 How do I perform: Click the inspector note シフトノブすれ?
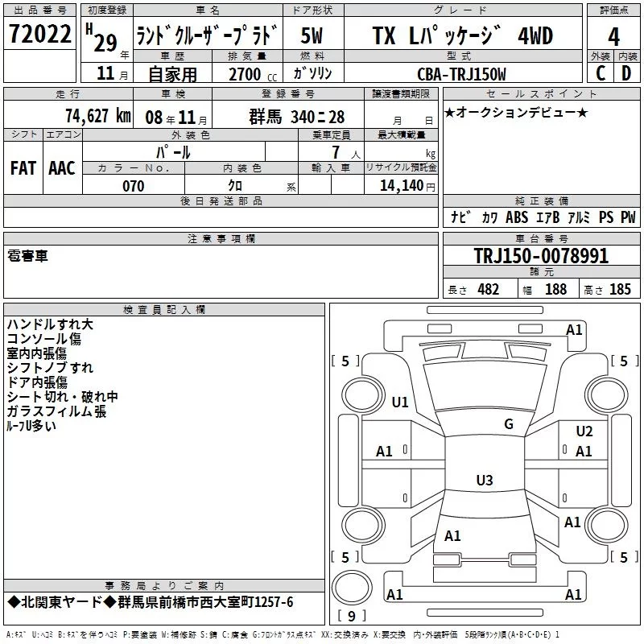[x=50, y=367]
